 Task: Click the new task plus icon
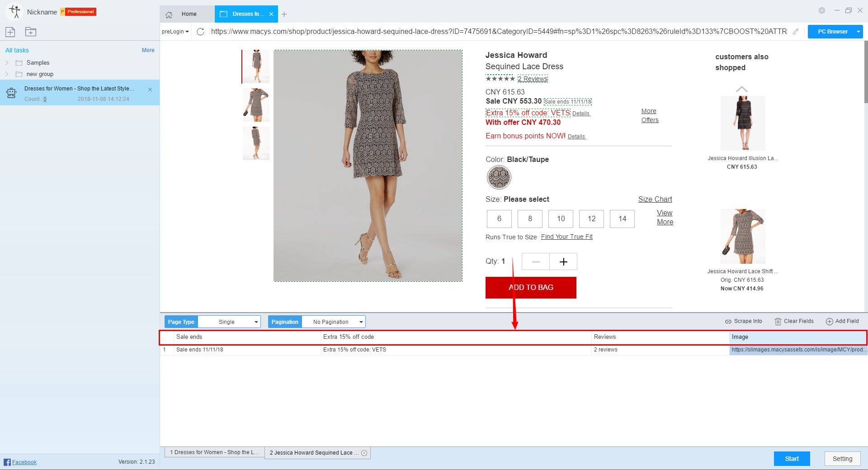10,32
